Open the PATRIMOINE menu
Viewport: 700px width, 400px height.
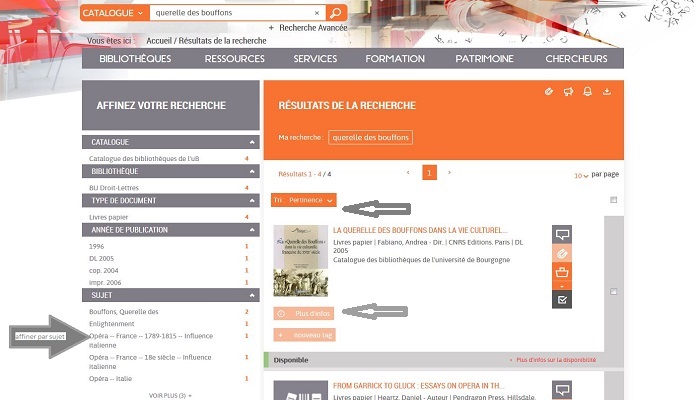click(484, 59)
